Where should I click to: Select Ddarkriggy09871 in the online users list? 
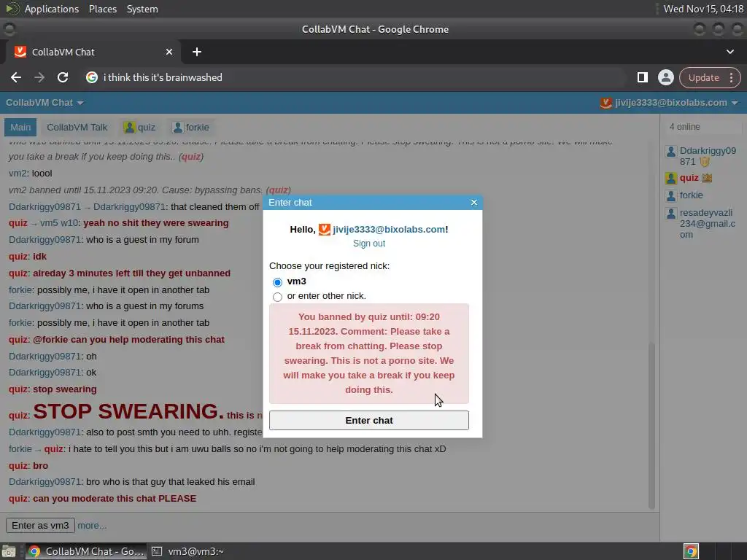pos(708,156)
